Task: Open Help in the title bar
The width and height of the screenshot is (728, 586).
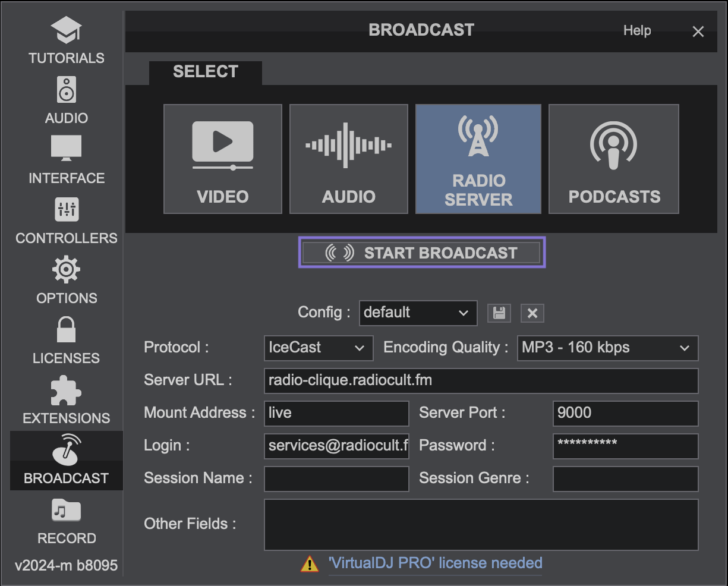Action: (637, 30)
